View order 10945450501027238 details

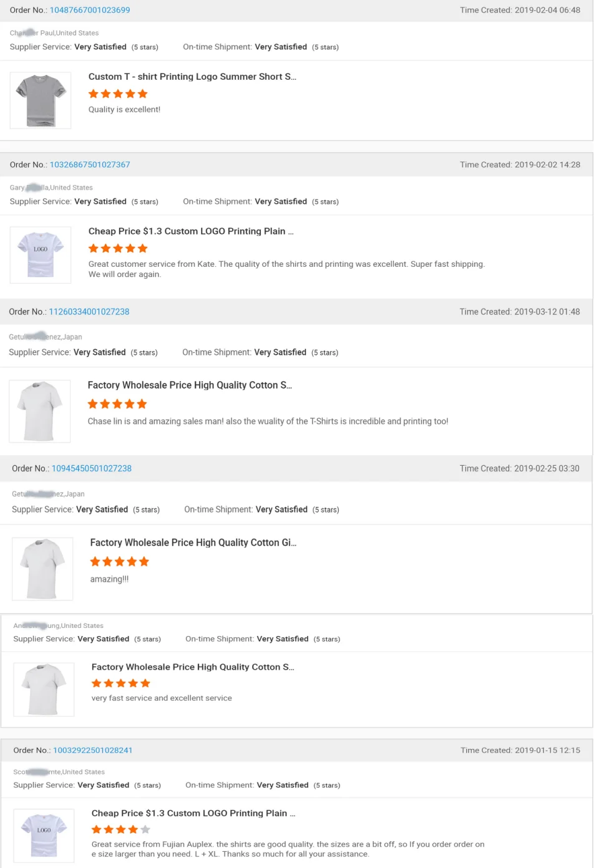click(92, 468)
